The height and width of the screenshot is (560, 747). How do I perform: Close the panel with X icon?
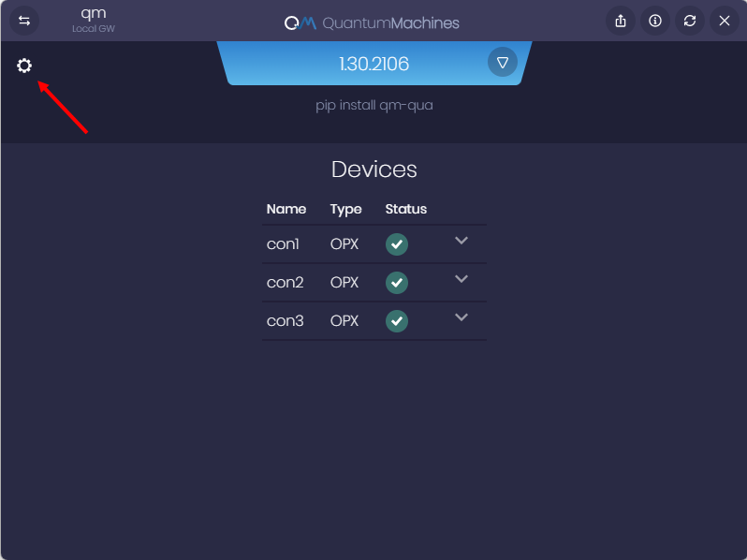(725, 21)
